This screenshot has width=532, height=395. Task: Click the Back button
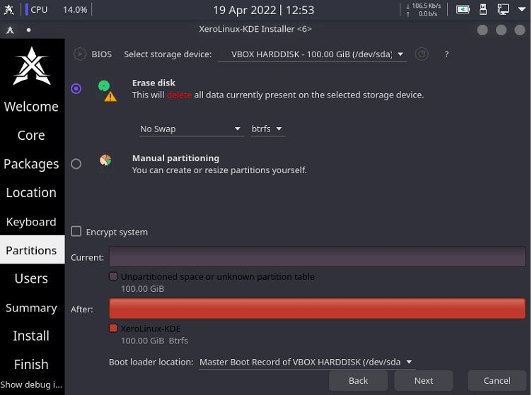358,381
